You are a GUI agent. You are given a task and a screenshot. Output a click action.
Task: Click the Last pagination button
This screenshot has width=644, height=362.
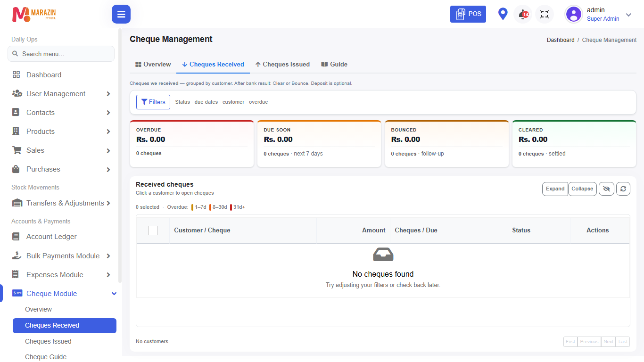[623, 342]
